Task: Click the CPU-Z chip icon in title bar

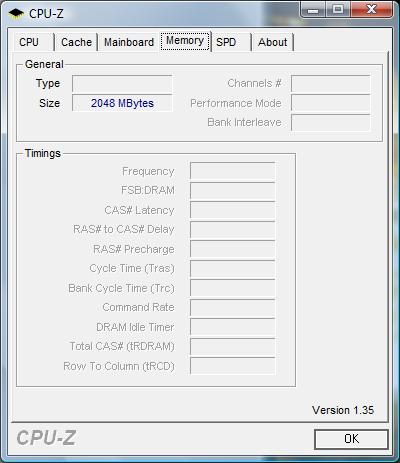Action: 16,14
